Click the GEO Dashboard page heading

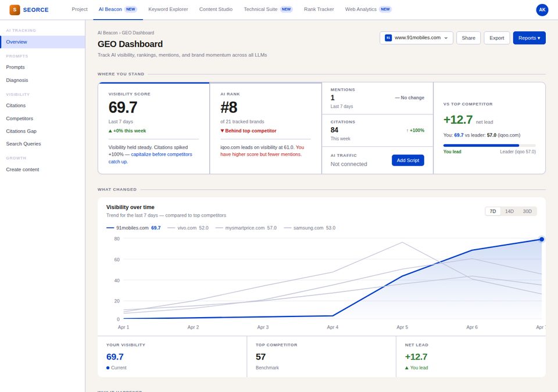click(130, 44)
